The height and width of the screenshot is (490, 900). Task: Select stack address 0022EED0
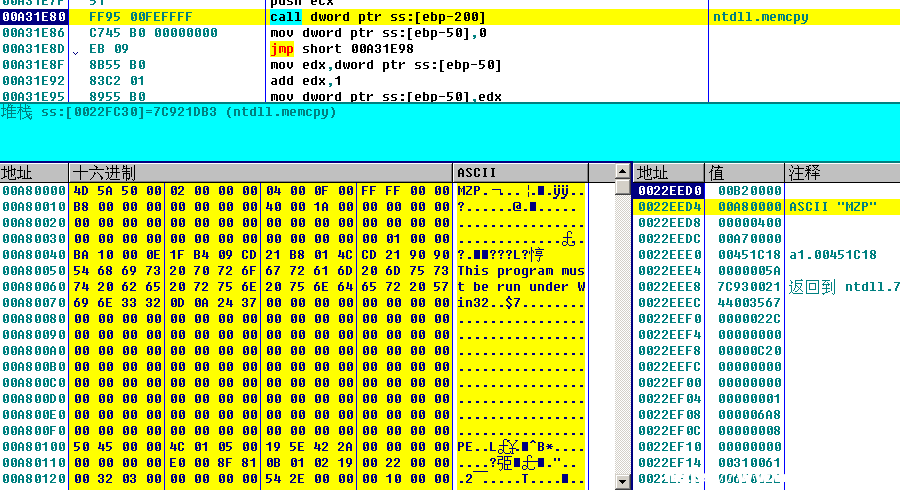(669, 190)
